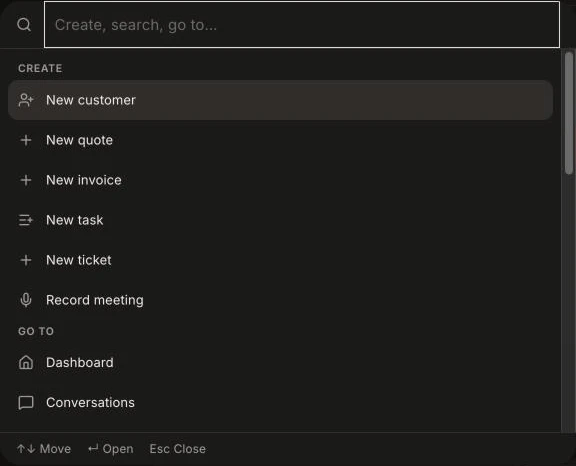Focus the Create, search, go to input

point(302,25)
